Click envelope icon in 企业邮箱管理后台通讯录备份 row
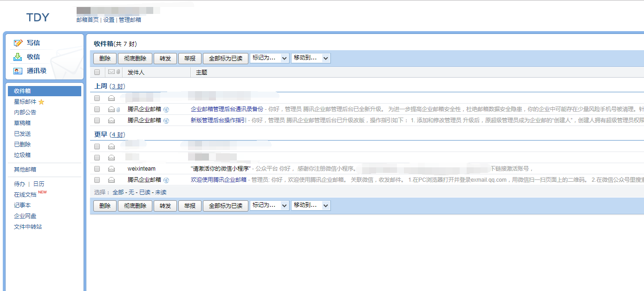 tap(111, 109)
